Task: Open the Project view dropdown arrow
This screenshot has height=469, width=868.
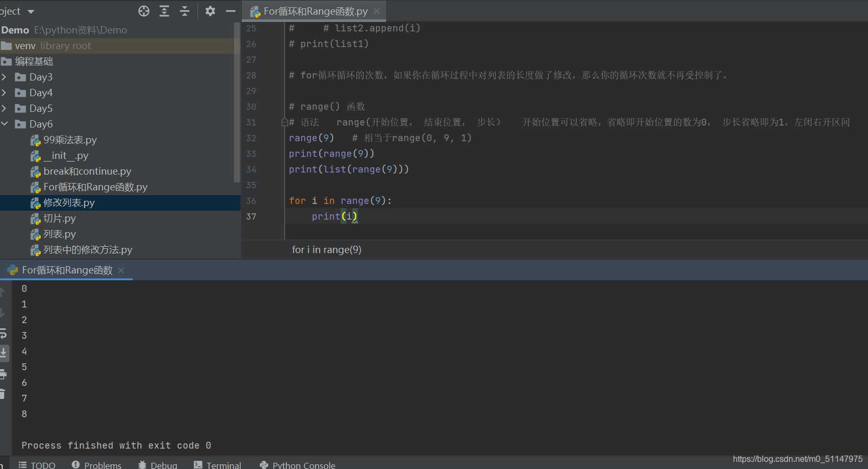Action: point(31,12)
